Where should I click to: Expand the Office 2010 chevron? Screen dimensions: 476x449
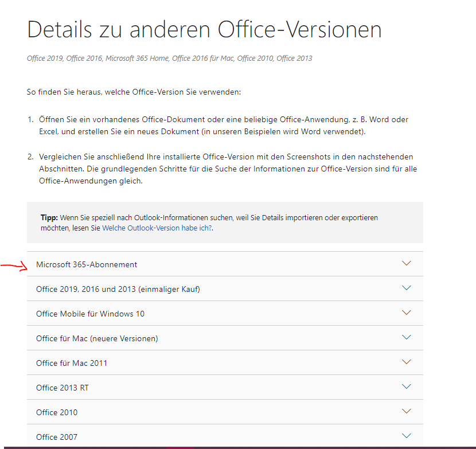[406, 411]
